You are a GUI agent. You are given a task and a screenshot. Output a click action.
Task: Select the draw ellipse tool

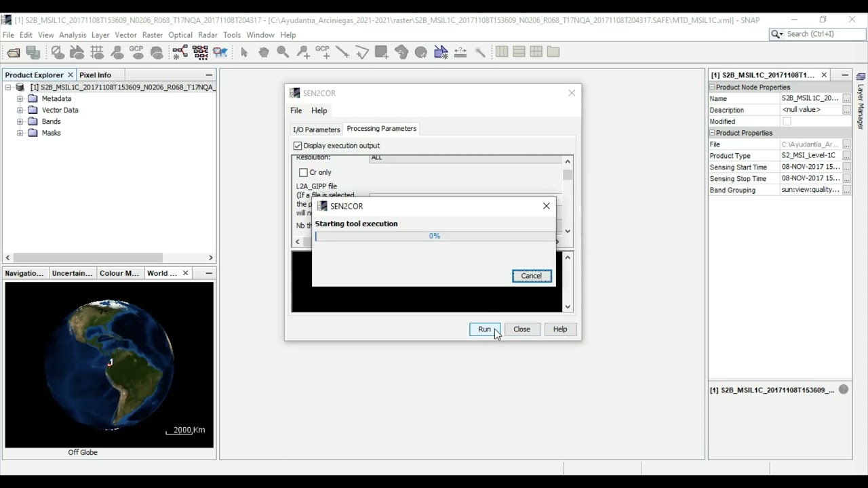pyautogui.click(x=421, y=52)
